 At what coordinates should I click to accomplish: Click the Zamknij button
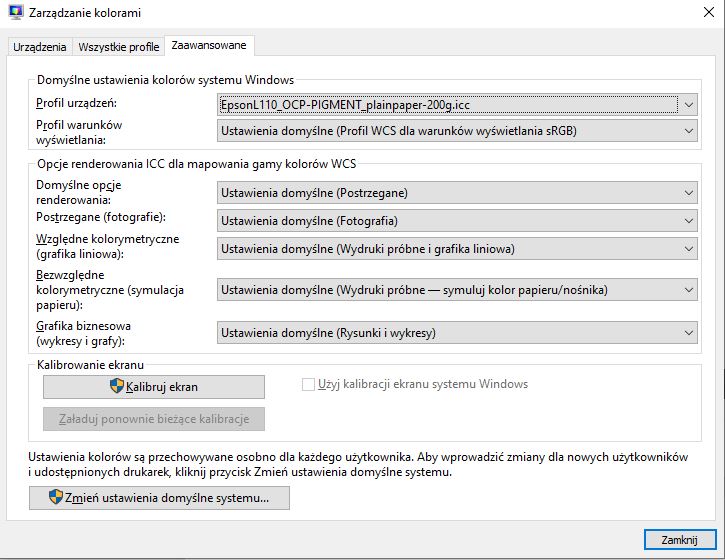pos(680,540)
